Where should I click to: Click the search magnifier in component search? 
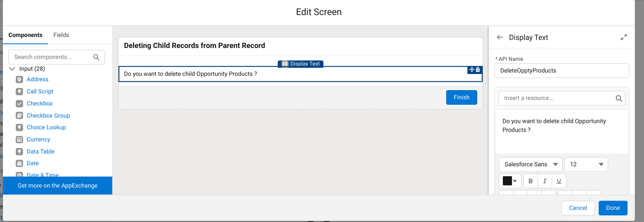96,57
